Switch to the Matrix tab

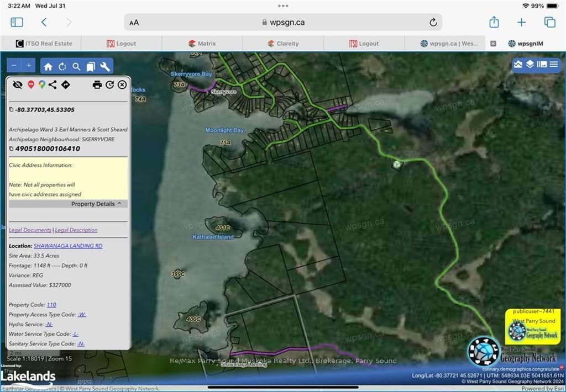pos(202,43)
